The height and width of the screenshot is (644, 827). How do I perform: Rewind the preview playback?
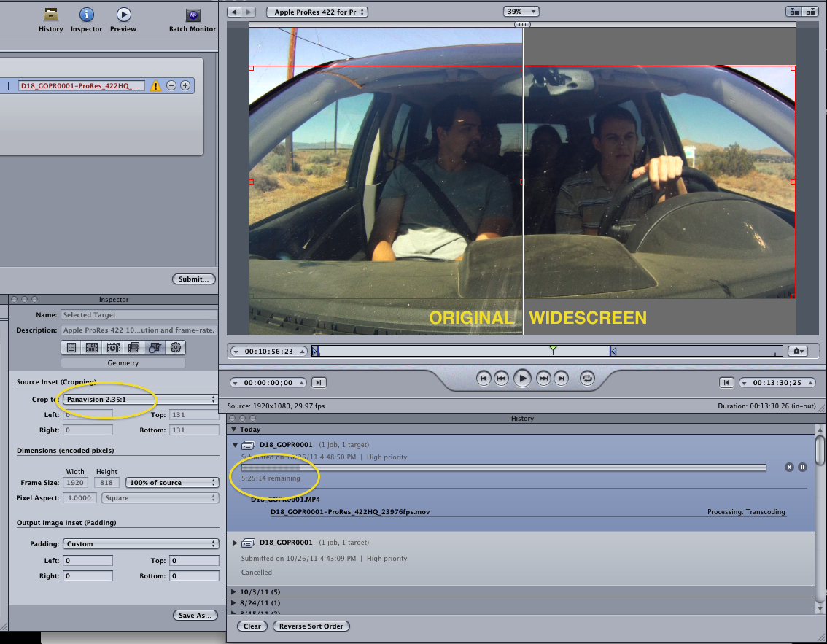click(501, 379)
